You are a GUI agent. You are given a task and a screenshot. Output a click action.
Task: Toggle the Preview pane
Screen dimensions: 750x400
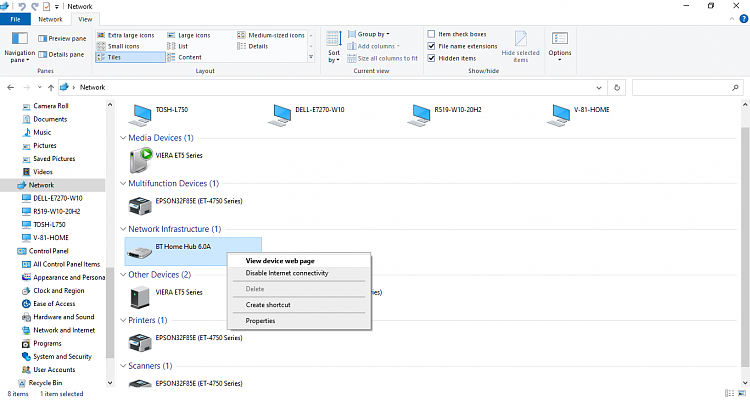coord(62,38)
